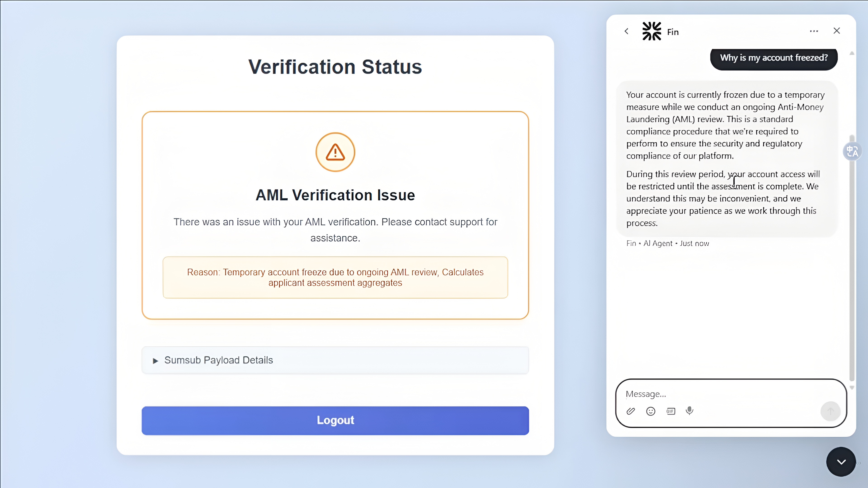Click the Fin logo in chat header
Viewport: 868px width, 488px height.
tap(652, 31)
